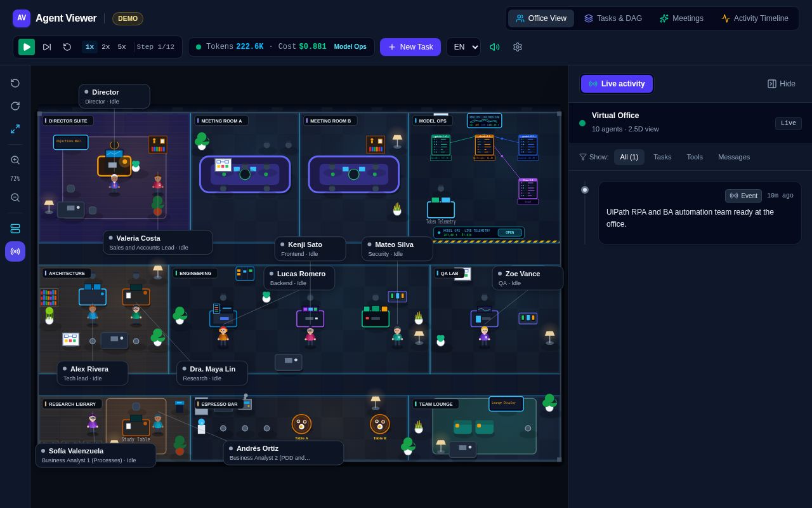Select Valeria Costa's agent label
812x508 pixels.
click(x=158, y=243)
